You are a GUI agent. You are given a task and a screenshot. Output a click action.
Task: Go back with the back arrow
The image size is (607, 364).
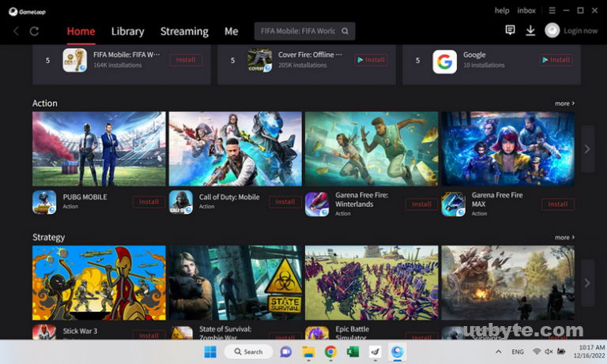[16, 32]
